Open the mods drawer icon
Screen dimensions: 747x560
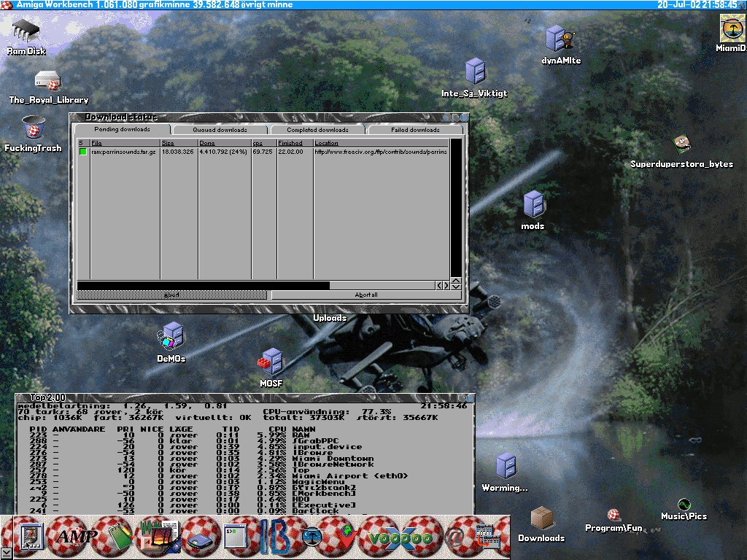(533, 204)
